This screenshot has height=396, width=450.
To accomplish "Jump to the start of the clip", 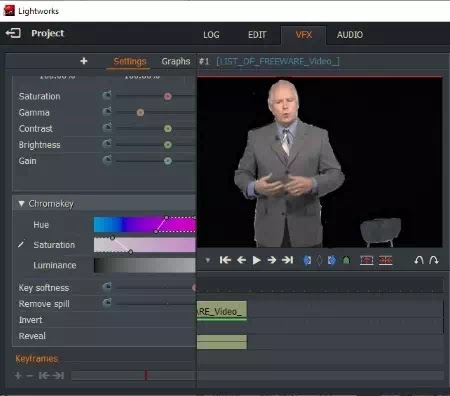I will tap(225, 260).
